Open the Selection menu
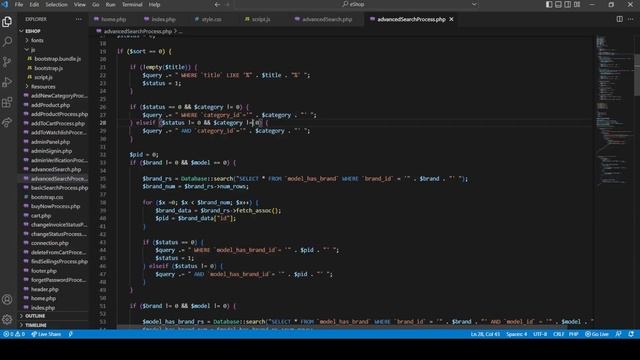The width and height of the screenshot is (640, 360). coord(56,4)
